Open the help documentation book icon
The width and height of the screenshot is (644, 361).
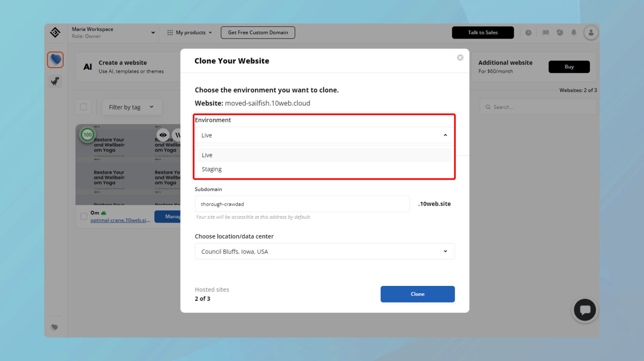tap(545, 32)
